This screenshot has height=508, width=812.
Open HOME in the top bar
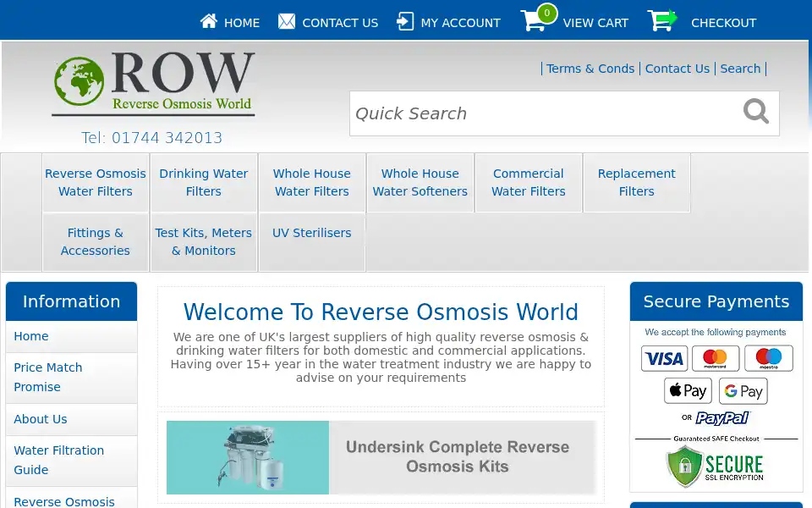click(242, 23)
